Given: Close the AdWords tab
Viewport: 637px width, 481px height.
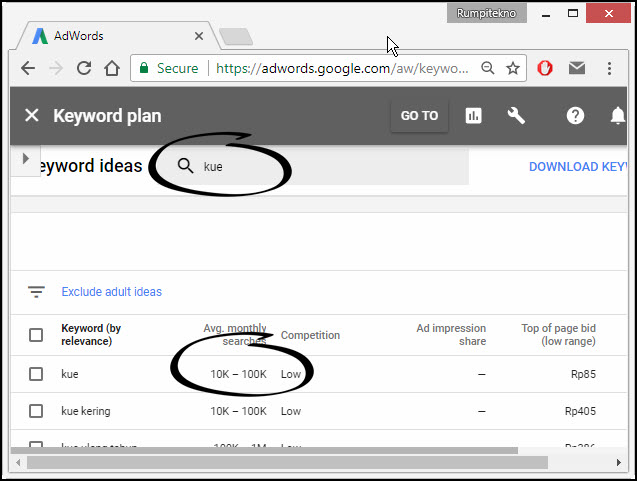Looking at the screenshot, I should point(199,36).
